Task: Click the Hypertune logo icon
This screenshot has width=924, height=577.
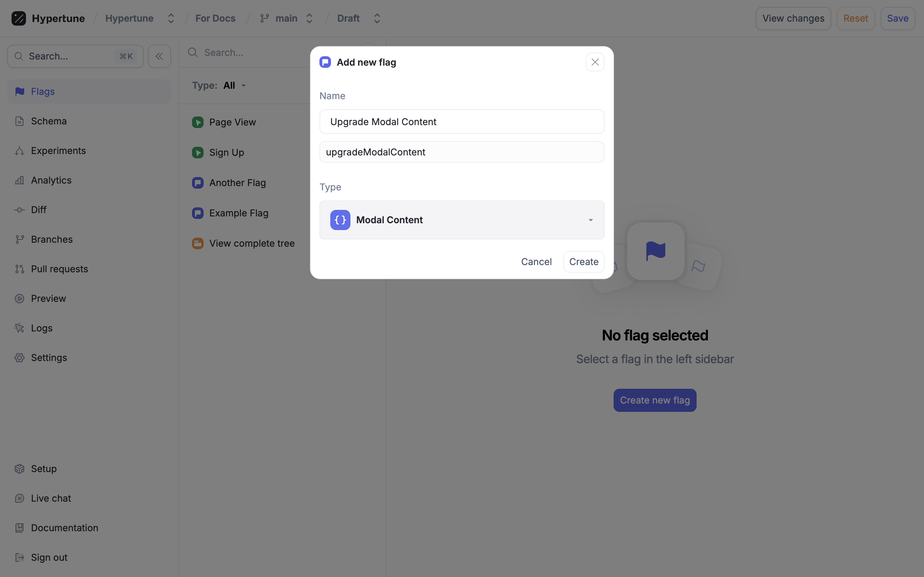Action: (x=18, y=18)
